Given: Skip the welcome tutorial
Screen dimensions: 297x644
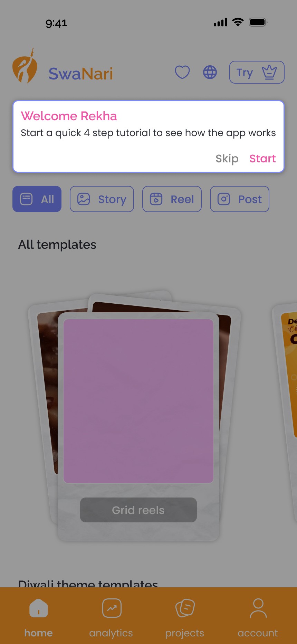Looking at the screenshot, I should pyautogui.click(x=227, y=159).
